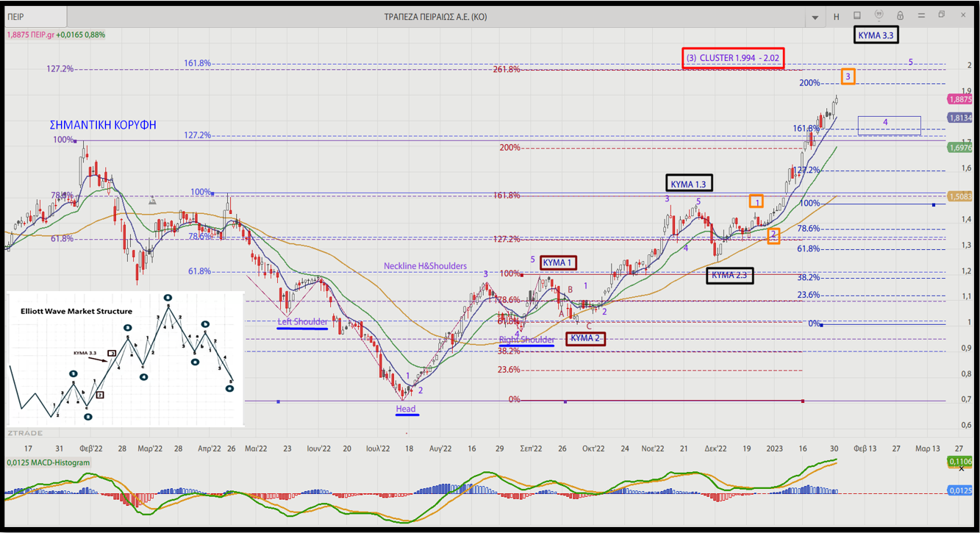Click the green 1,6976 axis tag
980x533 pixels.
tap(960, 148)
